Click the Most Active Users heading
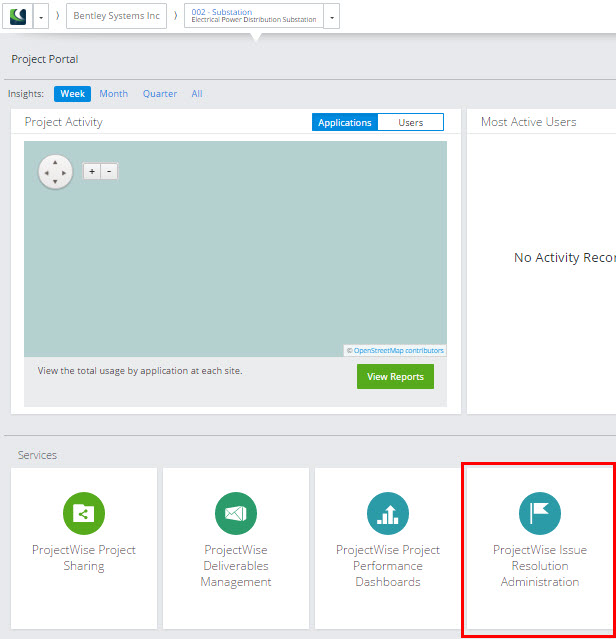Screen dimensions: 616x639 (x=528, y=122)
